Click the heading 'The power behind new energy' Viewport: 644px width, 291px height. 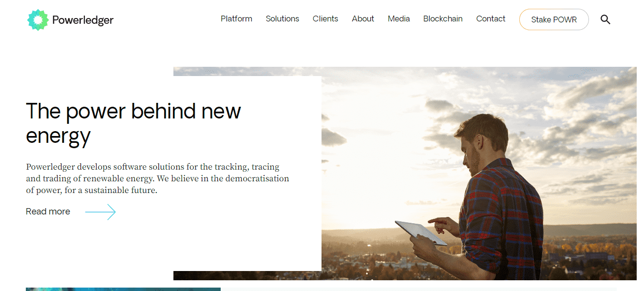[133, 123]
